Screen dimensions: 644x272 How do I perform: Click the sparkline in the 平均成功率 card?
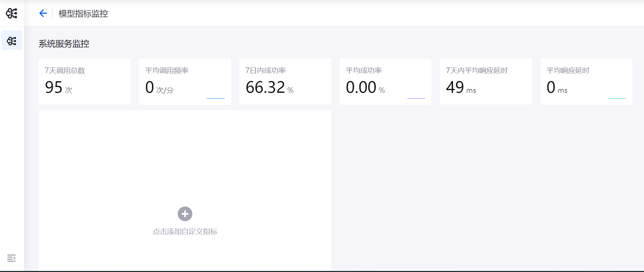click(x=416, y=98)
